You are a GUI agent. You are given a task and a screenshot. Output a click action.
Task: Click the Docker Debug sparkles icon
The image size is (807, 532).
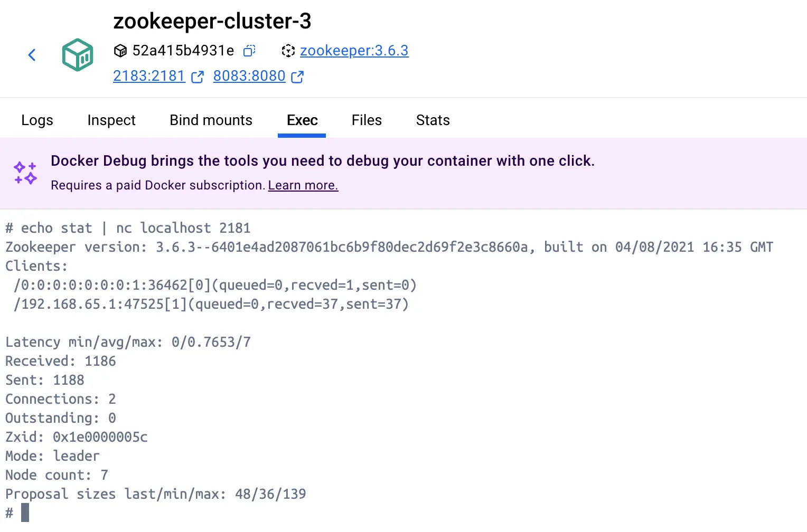(x=25, y=173)
